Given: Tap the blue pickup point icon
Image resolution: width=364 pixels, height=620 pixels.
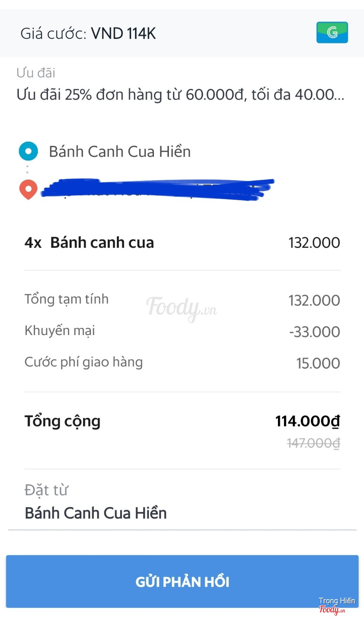Looking at the screenshot, I should click(x=28, y=151).
